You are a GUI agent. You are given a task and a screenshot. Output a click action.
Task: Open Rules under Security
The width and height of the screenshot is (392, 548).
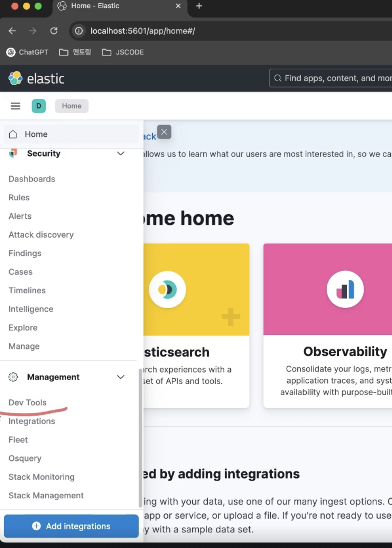(x=19, y=198)
